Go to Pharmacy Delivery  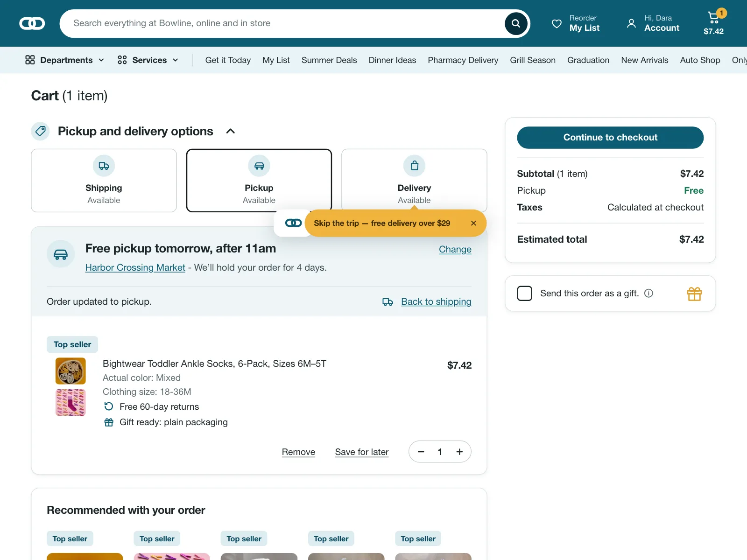pyautogui.click(x=463, y=60)
